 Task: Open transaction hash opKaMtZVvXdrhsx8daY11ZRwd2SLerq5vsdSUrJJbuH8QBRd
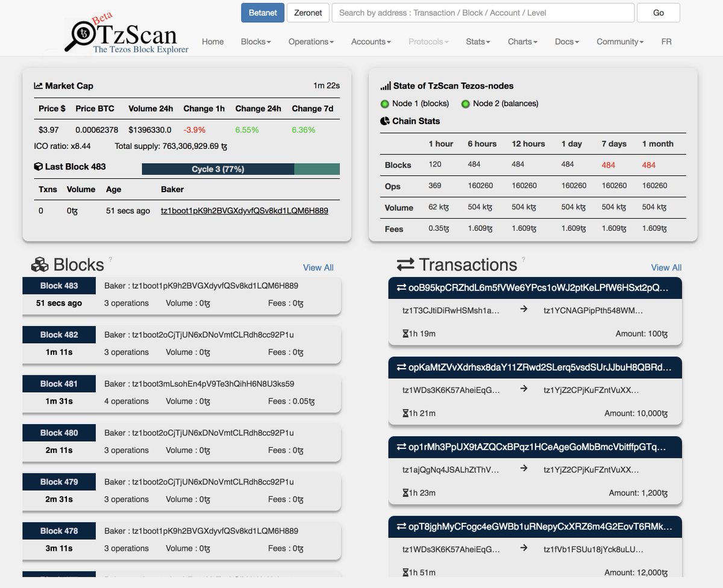click(540, 367)
